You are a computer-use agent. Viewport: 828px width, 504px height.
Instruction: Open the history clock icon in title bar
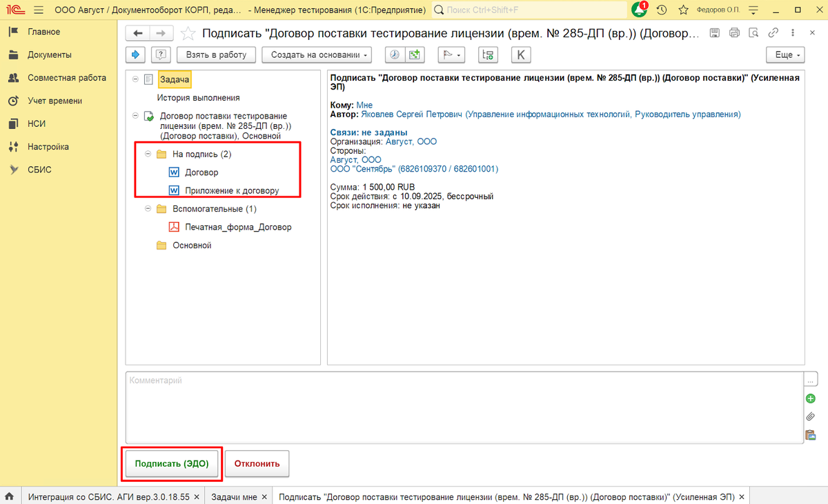[x=662, y=10]
